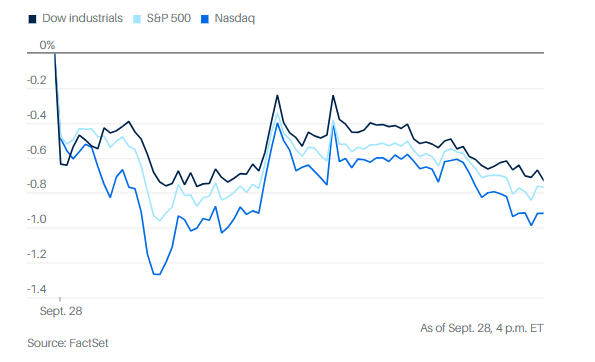Select the Nasdaq legend label
The height and width of the screenshot is (362, 595).
click(x=235, y=18)
